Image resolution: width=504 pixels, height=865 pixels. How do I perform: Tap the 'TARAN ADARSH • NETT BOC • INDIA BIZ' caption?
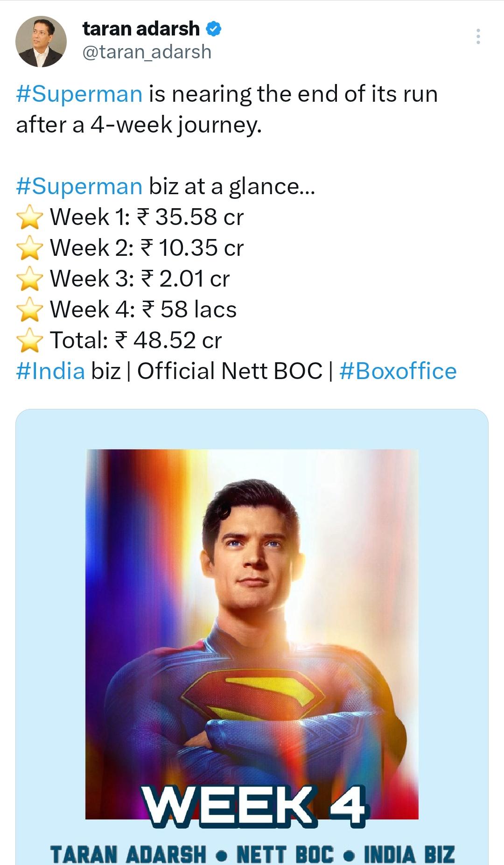252,854
